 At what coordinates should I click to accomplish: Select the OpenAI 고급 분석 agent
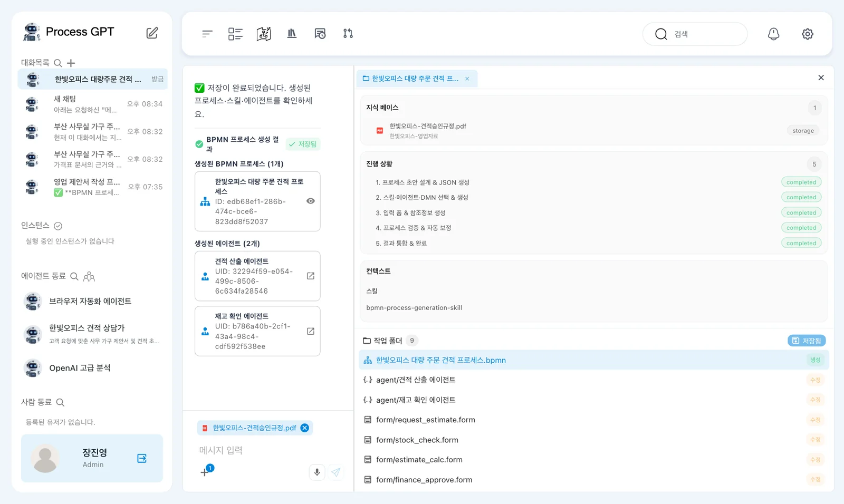tap(93, 368)
